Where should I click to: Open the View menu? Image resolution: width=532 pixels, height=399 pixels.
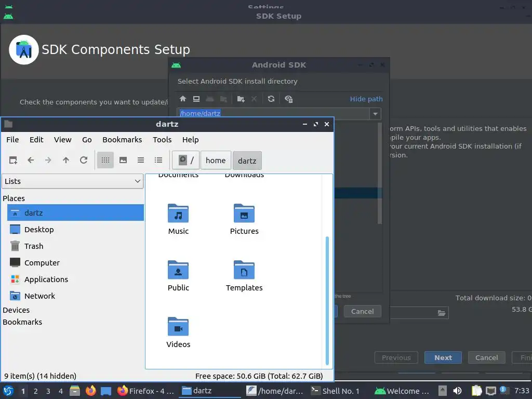[x=63, y=139]
